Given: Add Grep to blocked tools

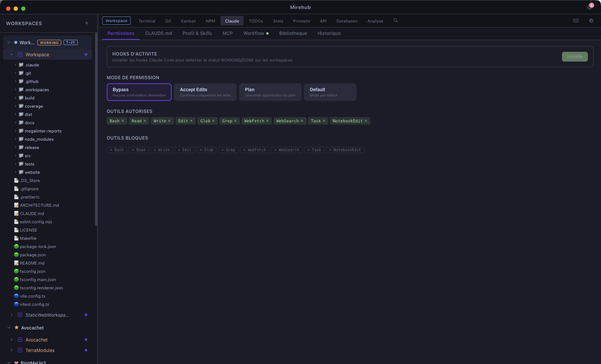Looking at the screenshot, I should pos(228,150).
